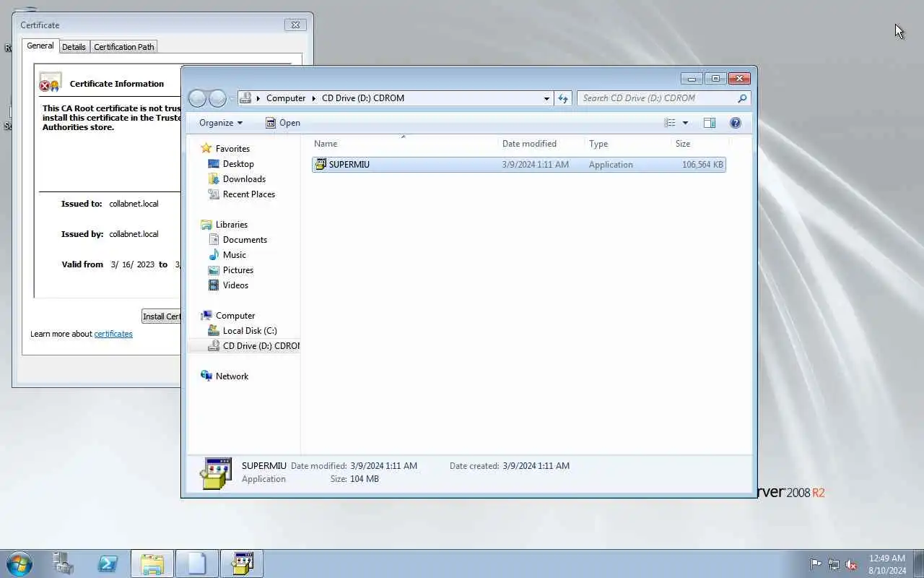This screenshot has height=578, width=924.
Task: Switch to the Details tab in Certificate window
Action: [74, 47]
